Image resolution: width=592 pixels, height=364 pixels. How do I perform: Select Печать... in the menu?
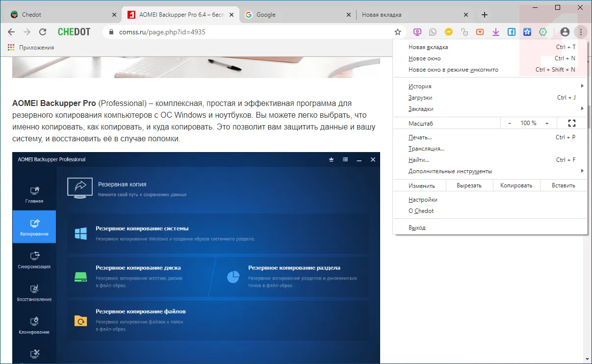[490, 137]
